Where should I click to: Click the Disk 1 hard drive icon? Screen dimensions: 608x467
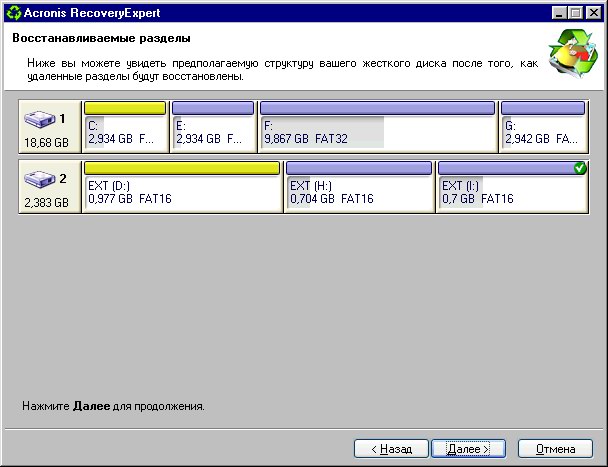point(40,120)
